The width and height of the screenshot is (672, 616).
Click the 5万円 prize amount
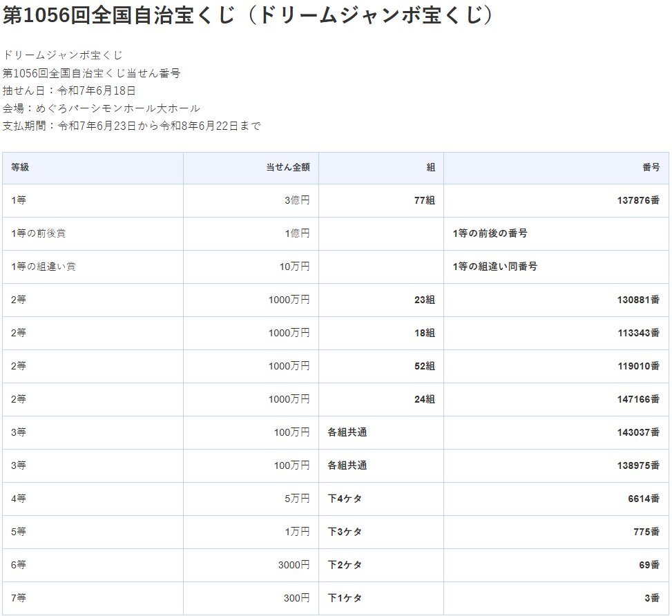[x=297, y=499]
